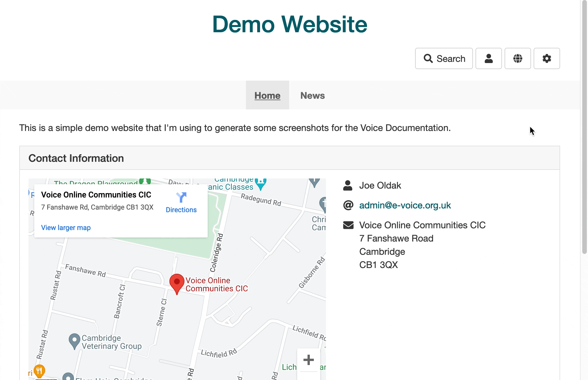Open the globe language icon button
The image size is (588, 380).
coord(518,58)
